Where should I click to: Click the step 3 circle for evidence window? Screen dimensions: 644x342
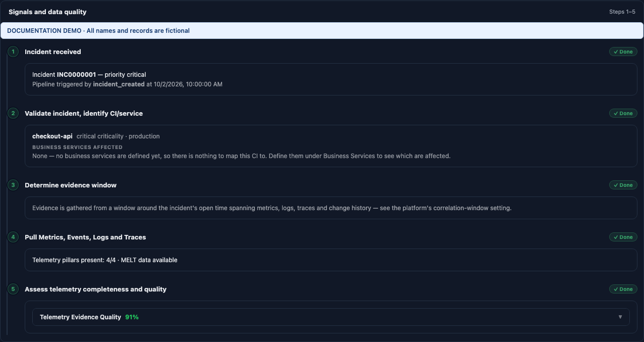pos(13,185)
